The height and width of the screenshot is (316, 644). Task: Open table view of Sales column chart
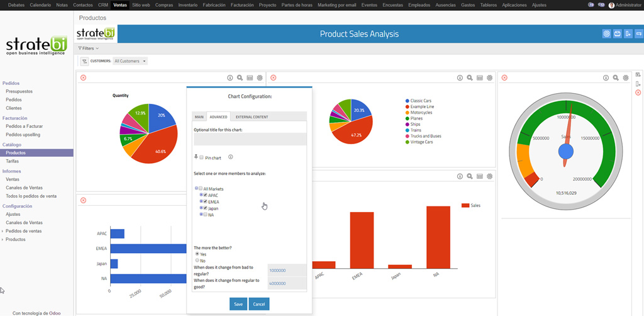tap(479, 176)
